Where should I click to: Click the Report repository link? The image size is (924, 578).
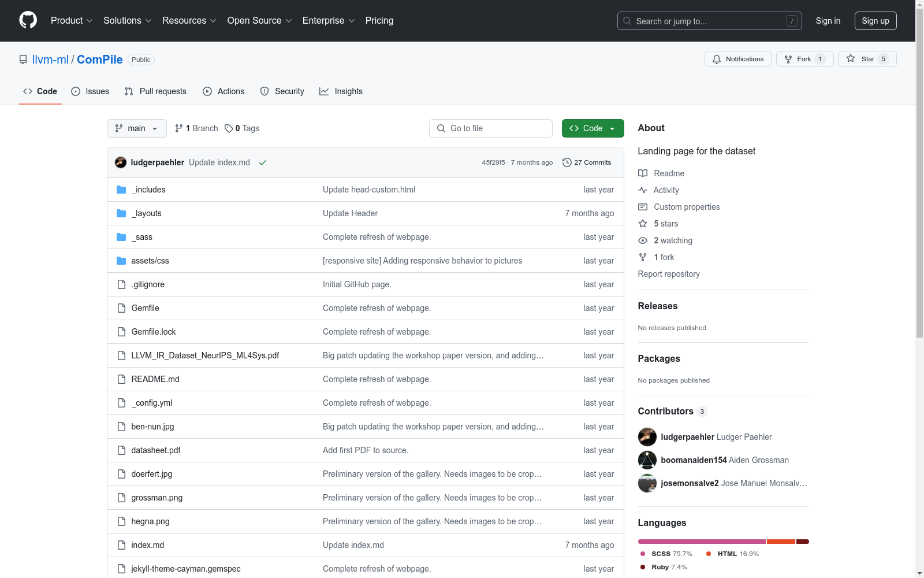[x=669, y=274]
